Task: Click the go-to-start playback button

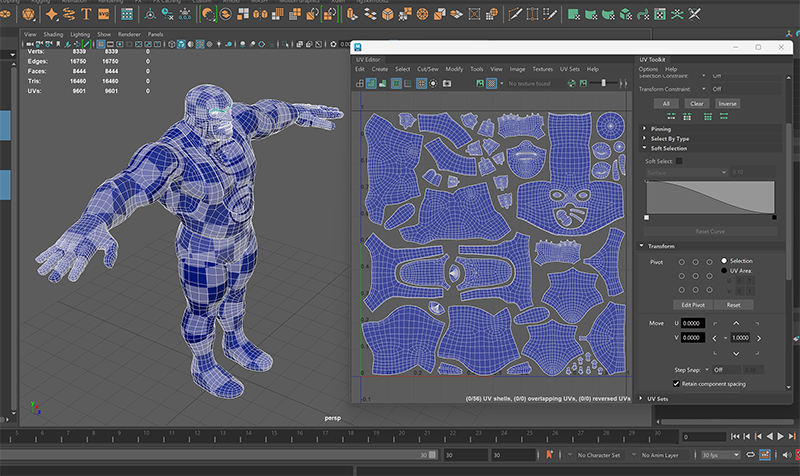Action: [735, 437]
